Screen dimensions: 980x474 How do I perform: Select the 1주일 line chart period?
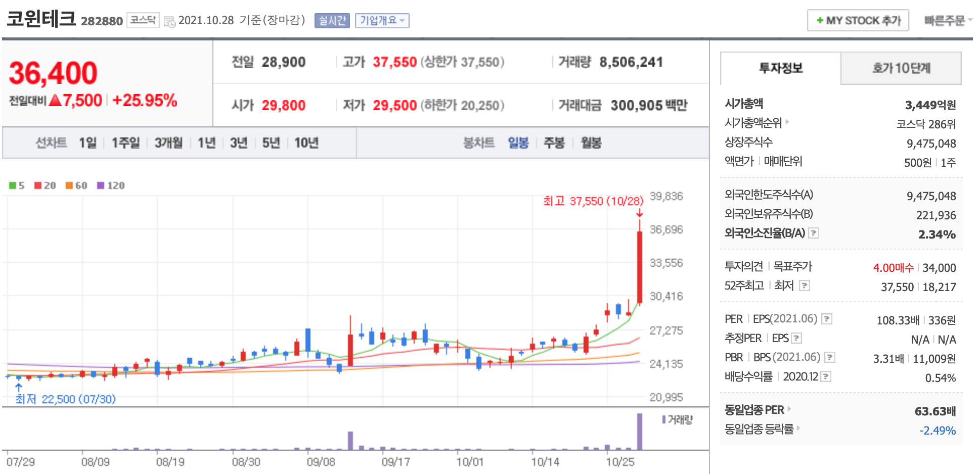(125, 143)
